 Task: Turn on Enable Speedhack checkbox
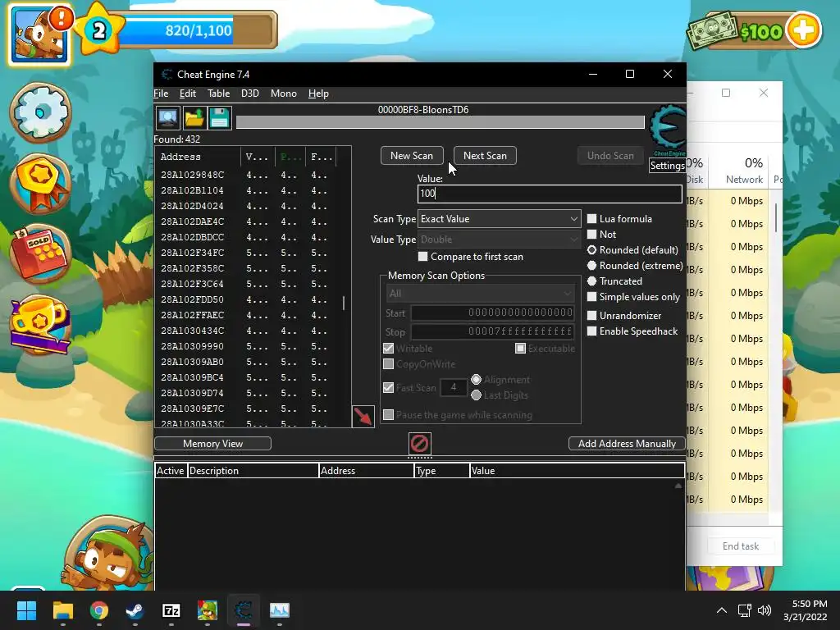[592, 331]
